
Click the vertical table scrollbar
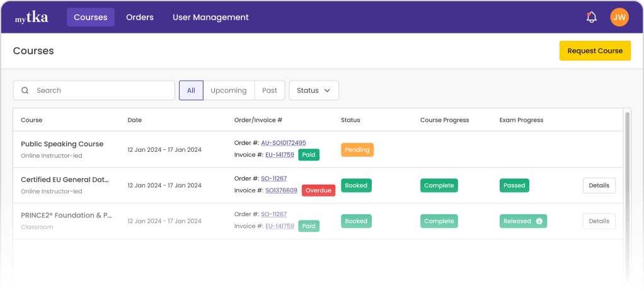pos(626,189)
